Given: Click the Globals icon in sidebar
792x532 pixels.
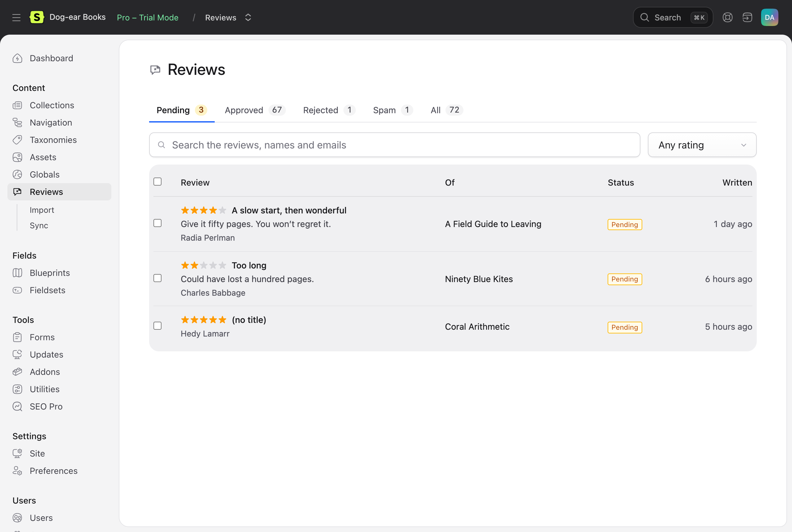Looking at the screenshot, I should point(17,174).
